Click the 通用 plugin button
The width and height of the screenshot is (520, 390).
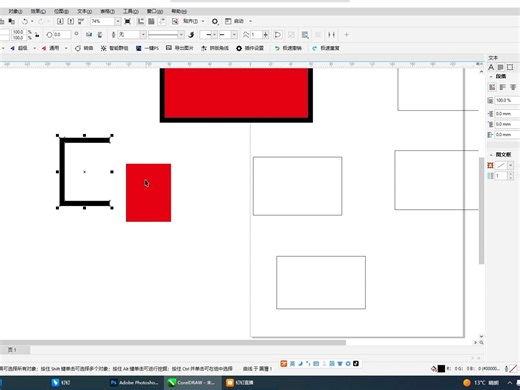(x=50, y=48)
